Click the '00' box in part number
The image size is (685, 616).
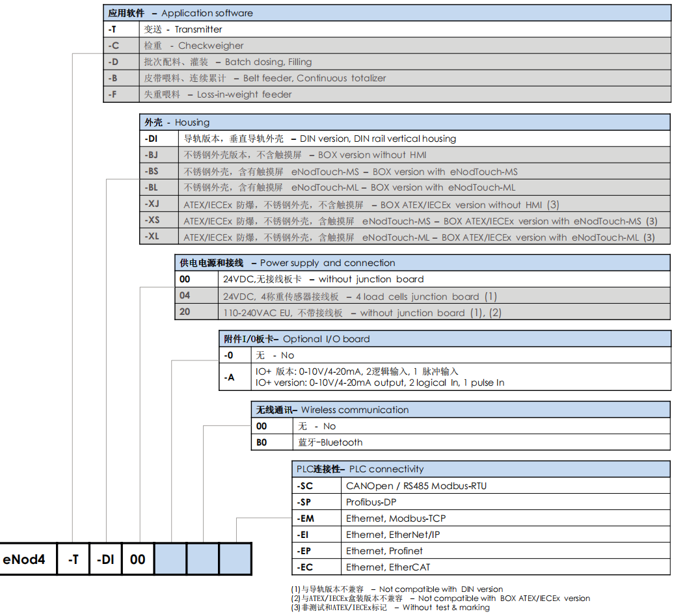[138, 559]
